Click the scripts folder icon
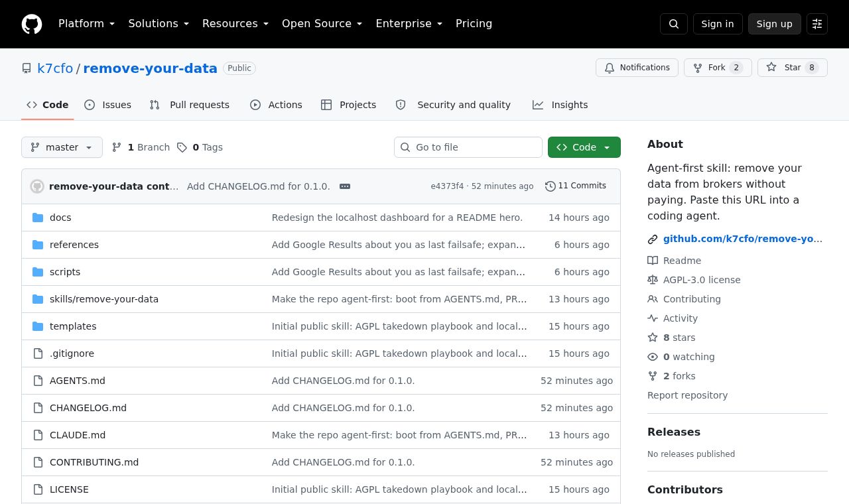This screenshot has height=504, width=849. 38,272
